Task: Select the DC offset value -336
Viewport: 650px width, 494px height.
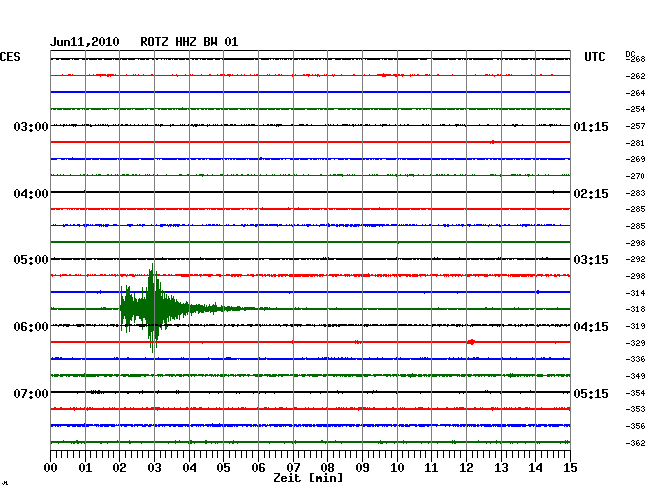Action: tap(635, 359)
